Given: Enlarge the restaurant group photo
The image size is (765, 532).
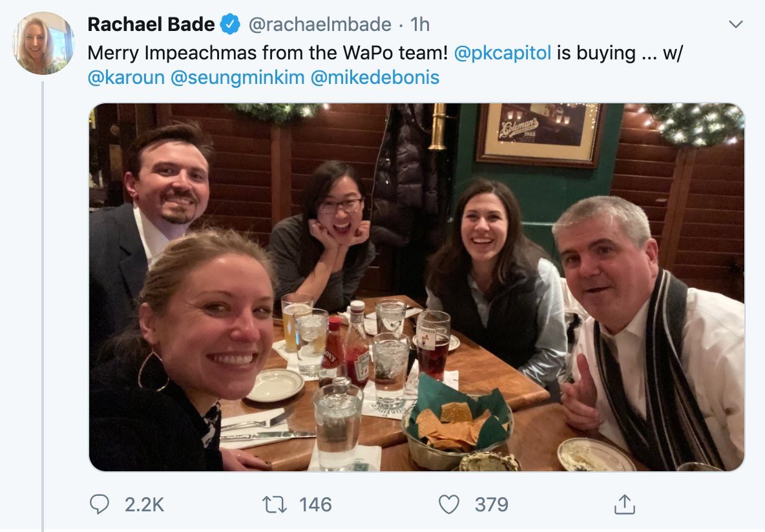Looking at the screenshot, I should 416,287.
